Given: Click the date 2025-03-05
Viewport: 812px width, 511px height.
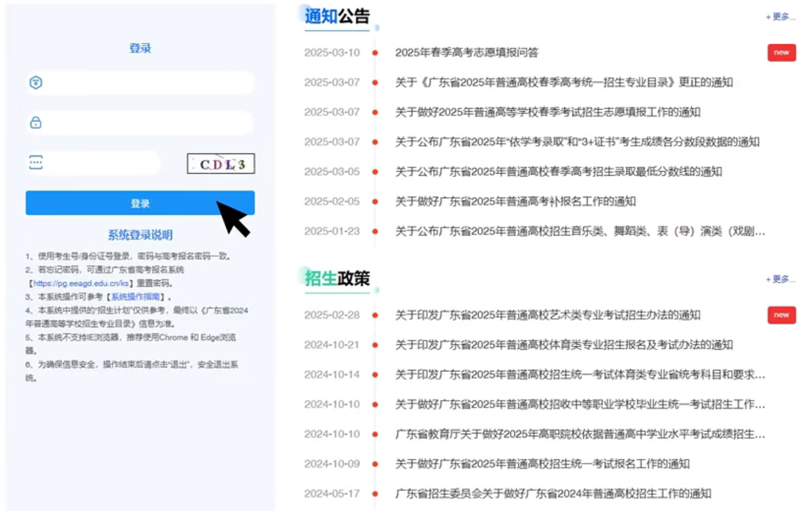Looking at the screenshot, I should pos(332,172).
